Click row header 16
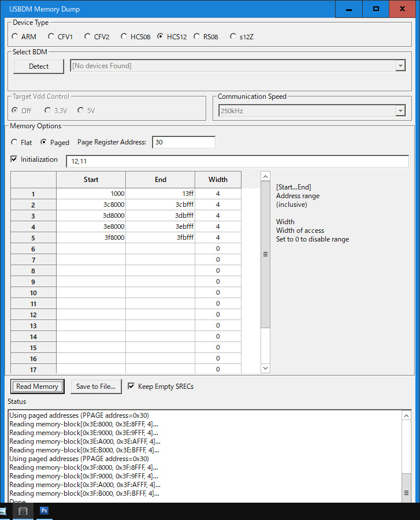 pos(33,358)
